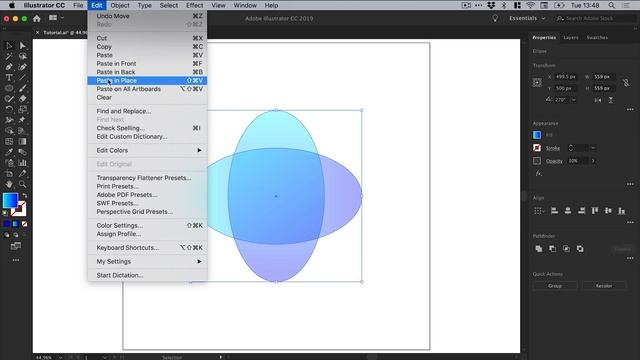
Task: Click Horizontal Align Left icon
Action: click(554, 211)
